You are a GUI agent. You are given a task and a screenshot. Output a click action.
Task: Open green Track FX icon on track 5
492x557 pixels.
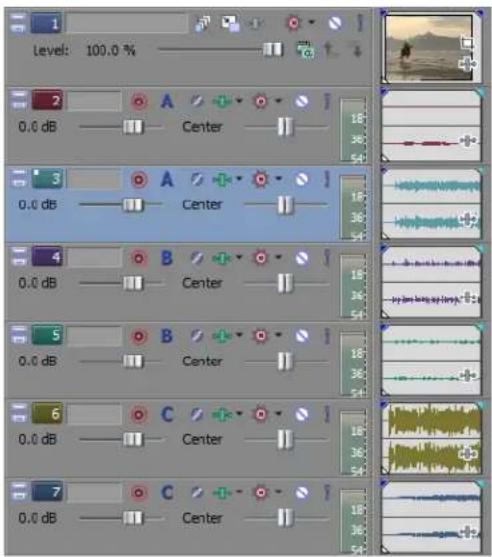(x=222, y=336)
